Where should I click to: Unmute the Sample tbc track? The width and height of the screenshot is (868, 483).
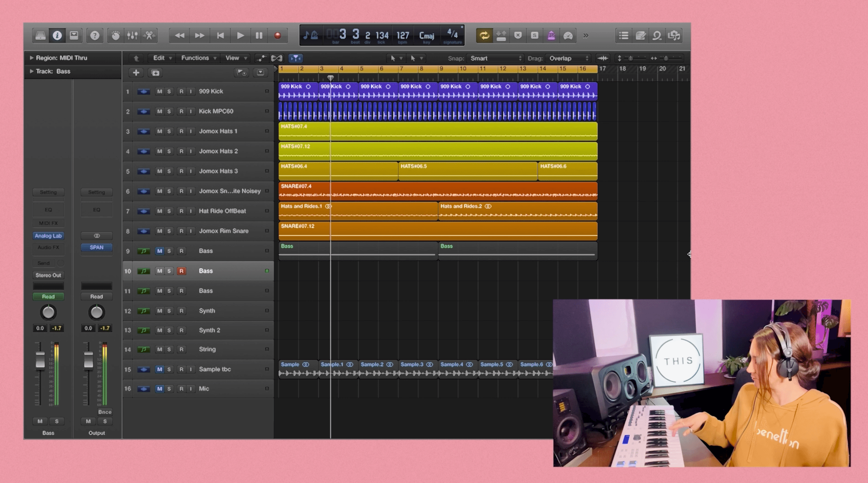[x=159, y=369]
